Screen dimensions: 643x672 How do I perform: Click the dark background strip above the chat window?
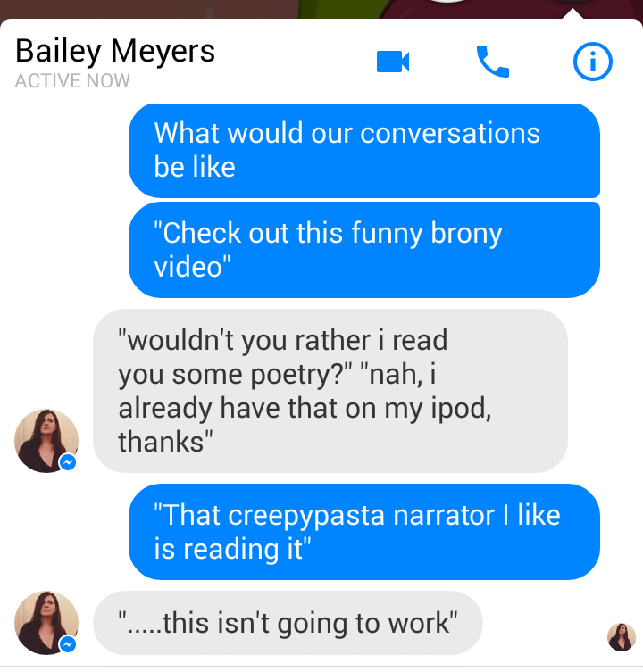pyautogui.click(x=279, y=9)
